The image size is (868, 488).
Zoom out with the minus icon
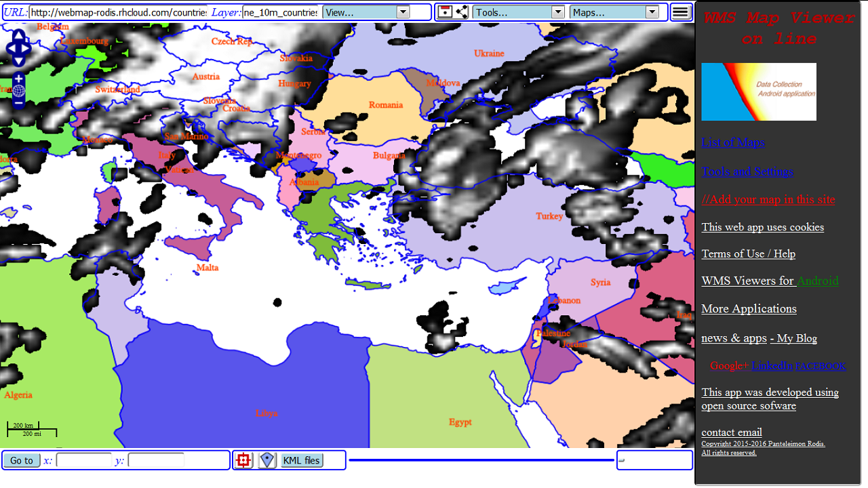pyautogui.click(x=18, y=102)
